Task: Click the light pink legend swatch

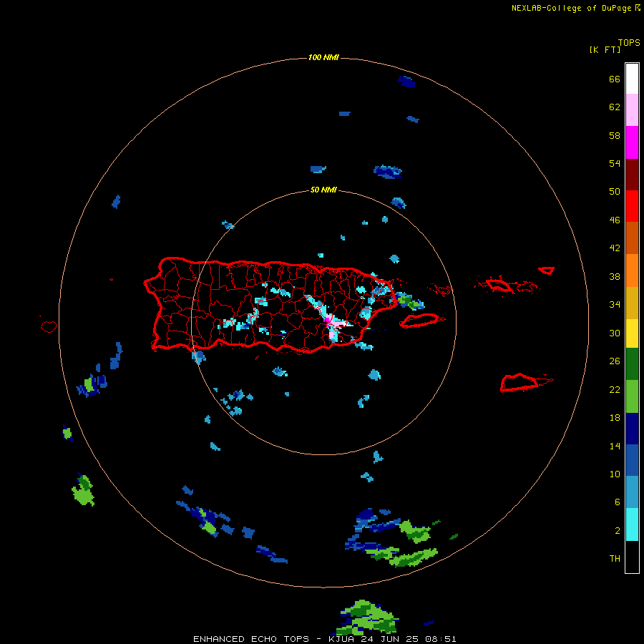Action: (632, 110)
